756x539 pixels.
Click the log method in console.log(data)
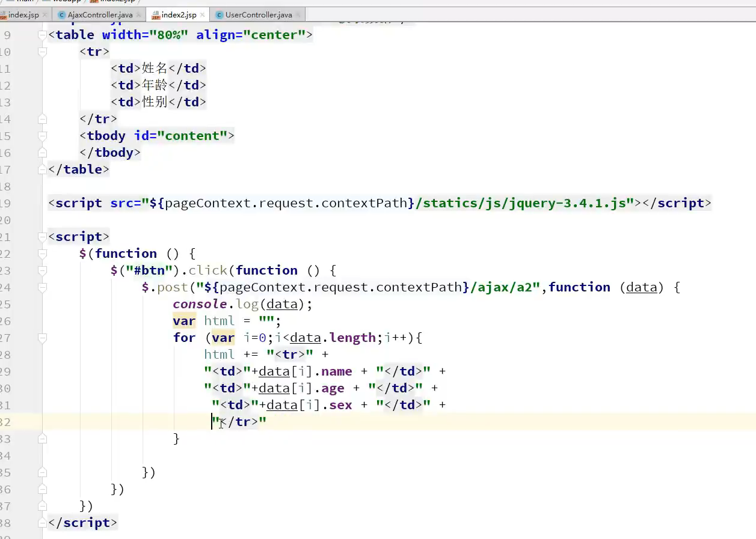[247, 304]
